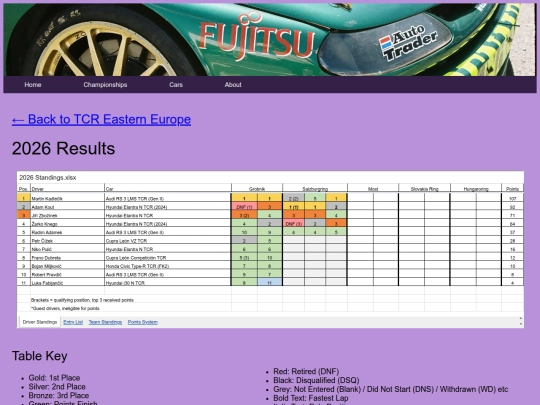Screen dimensions: 540x405
Task: Click the Honda Civic Type-R TCR cell
Action: 168,266
